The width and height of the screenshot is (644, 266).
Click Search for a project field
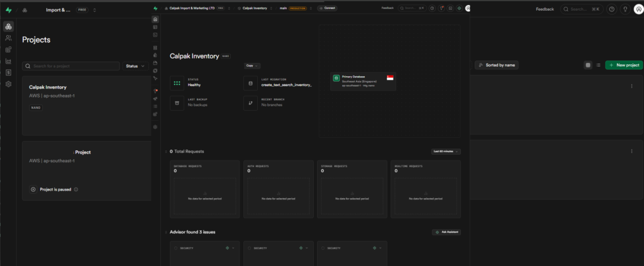pos(71,66)
